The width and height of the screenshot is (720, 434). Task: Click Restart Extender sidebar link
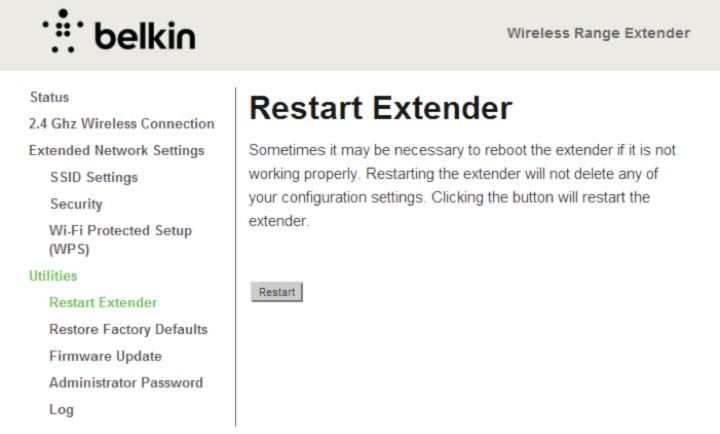point(103,302)
